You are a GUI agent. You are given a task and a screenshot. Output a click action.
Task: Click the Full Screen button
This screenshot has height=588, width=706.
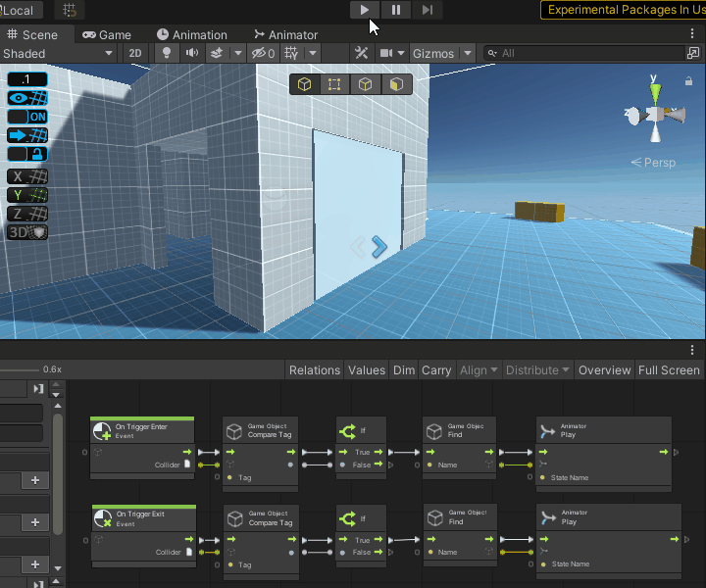point(669,370)
